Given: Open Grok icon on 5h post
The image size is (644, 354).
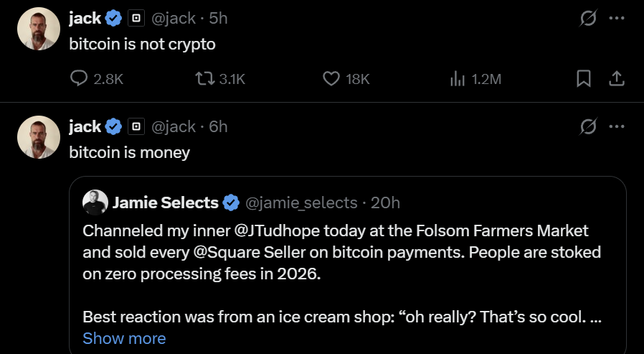Looking at the screenshot, I should coord(588,19).
